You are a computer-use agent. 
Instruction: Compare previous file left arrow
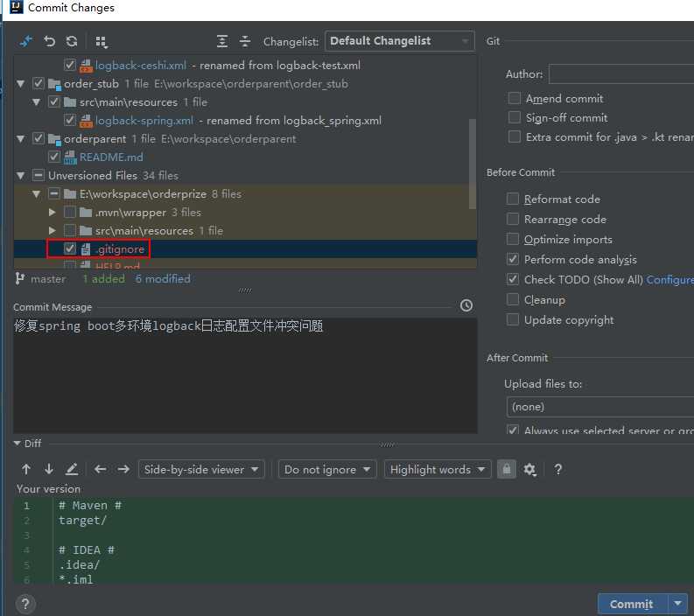point(101,469)
